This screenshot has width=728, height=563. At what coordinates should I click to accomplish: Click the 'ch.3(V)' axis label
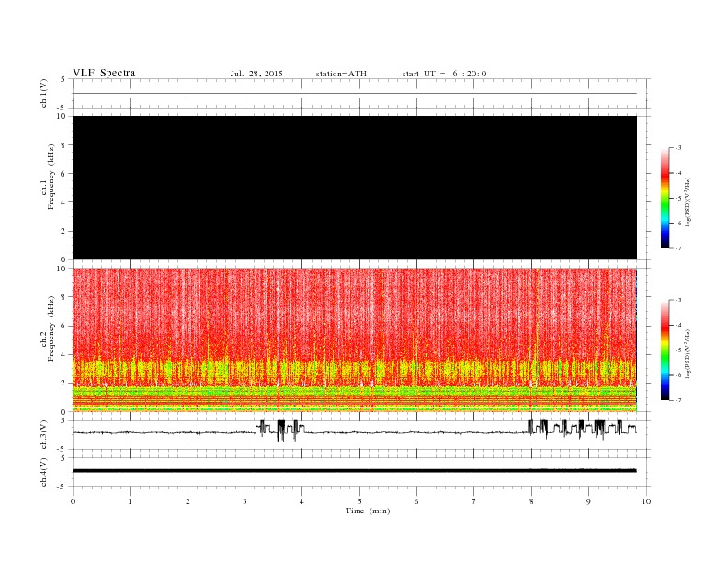coord(44,434)
